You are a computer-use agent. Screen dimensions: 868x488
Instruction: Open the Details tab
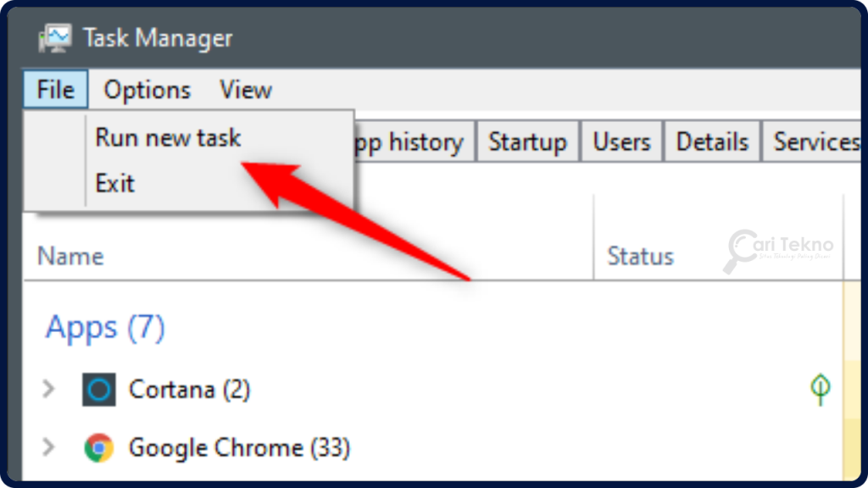pos(711,141)
